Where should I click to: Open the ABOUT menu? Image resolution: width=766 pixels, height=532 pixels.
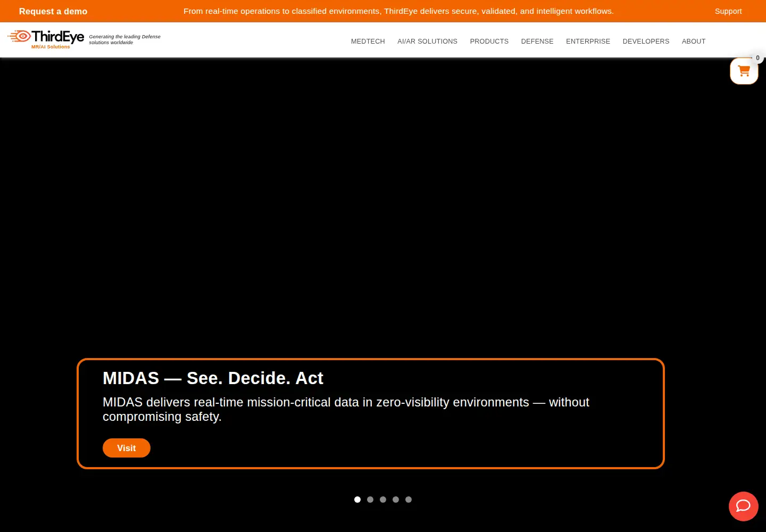click(694, 41)
